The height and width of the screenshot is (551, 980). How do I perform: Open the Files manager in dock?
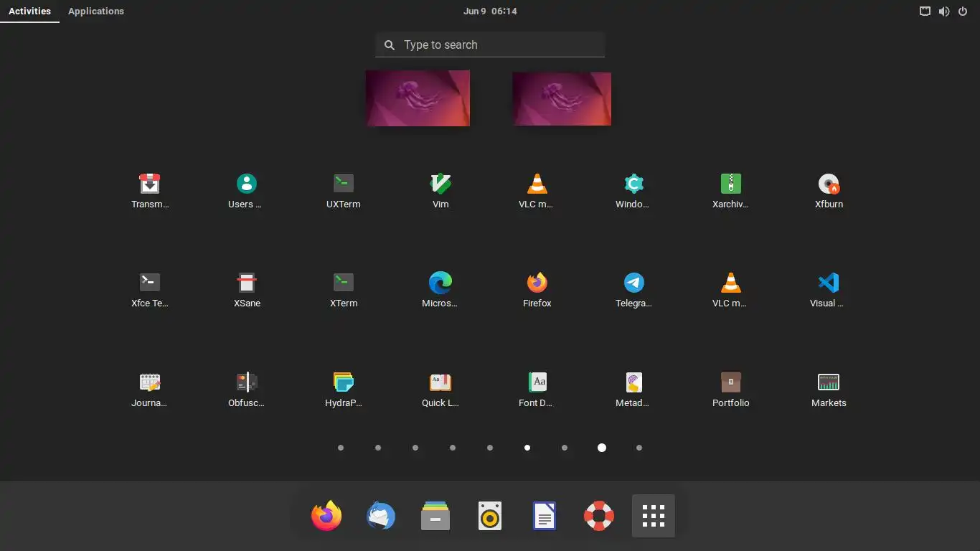[435, 516]
